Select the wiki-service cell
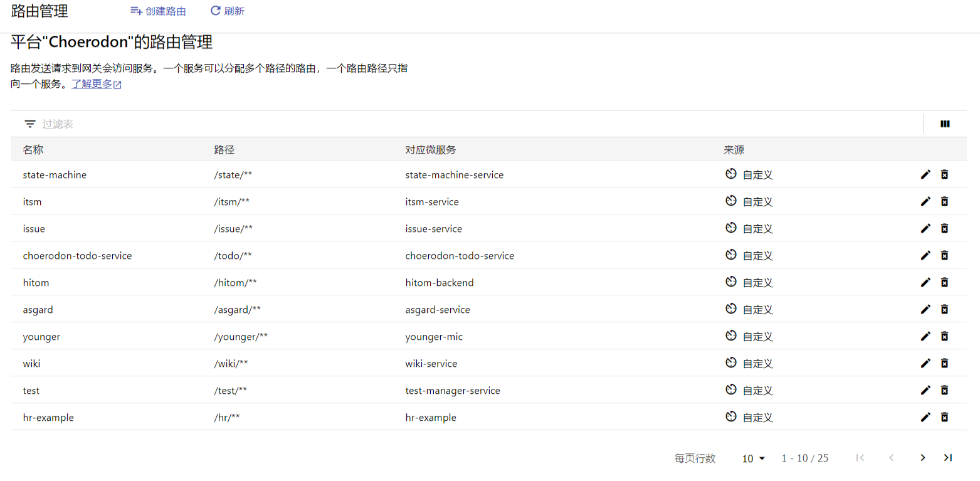 431,363
